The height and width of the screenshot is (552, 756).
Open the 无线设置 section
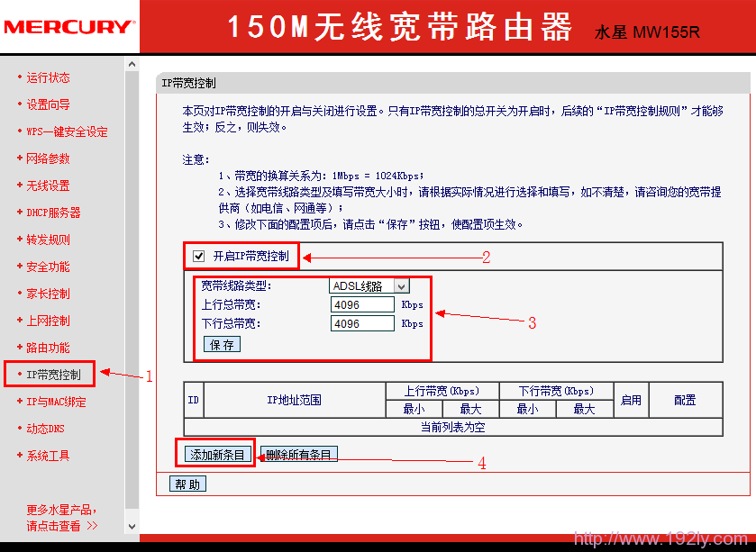tap(47, 186)
